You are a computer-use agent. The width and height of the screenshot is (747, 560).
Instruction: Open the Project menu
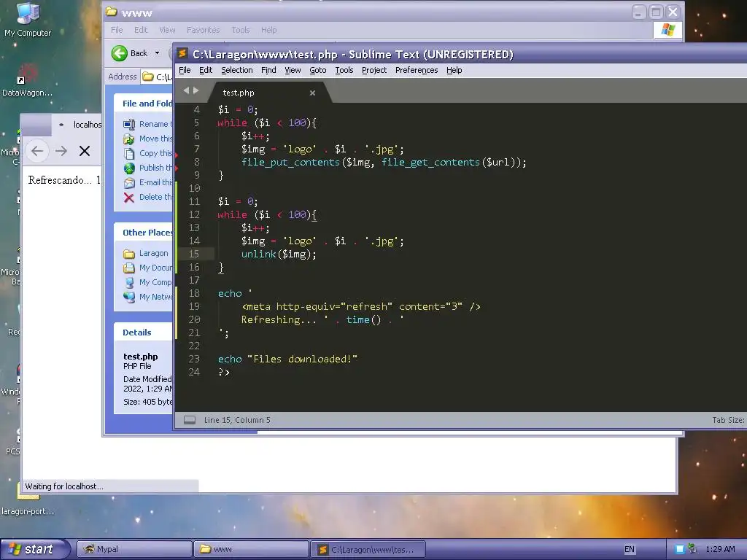click(374, 70)
